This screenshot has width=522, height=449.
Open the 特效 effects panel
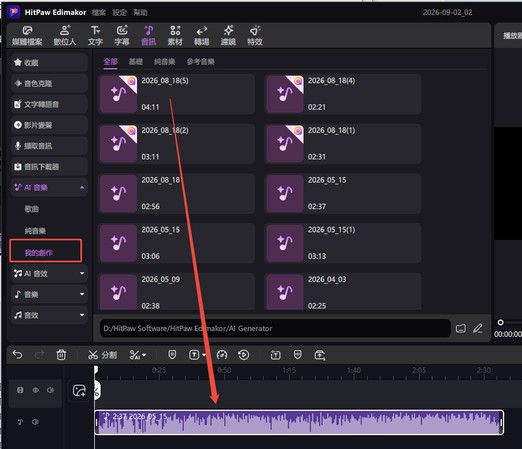tap(255, 36)
